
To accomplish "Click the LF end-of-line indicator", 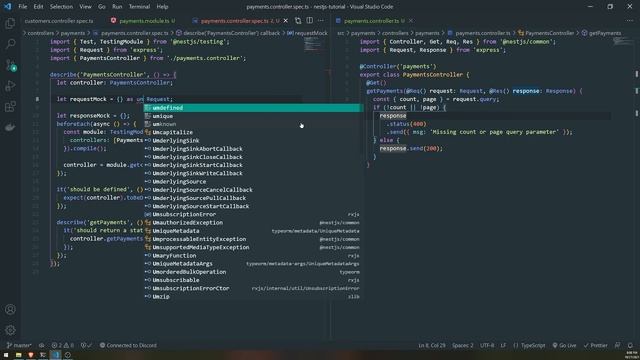I will [x=503, y=345].
